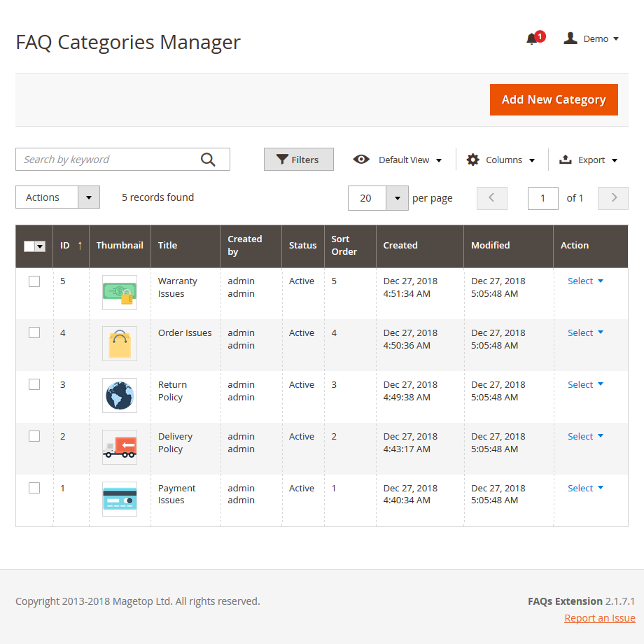This screenshot has height=644, width=644.
Task: Click the Export download icon
Action: tap(565, 160)
